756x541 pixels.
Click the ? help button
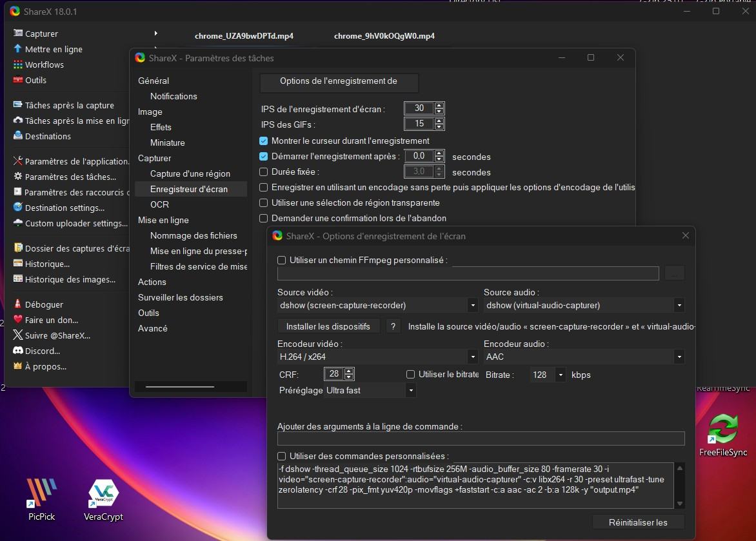(393, 326)
